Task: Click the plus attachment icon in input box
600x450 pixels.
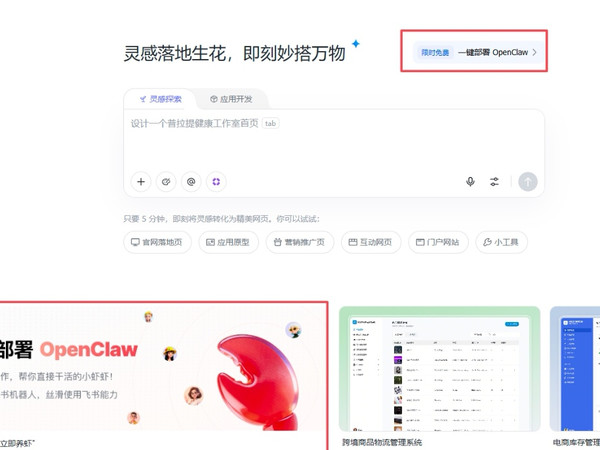Action: pos(141,181)
